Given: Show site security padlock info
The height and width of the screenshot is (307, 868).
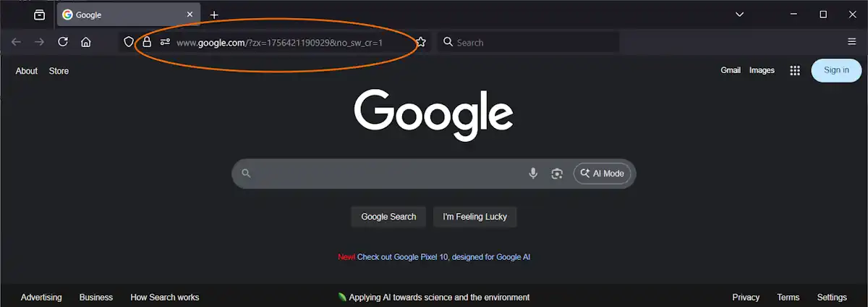Looking at the screenshot, I should pos(147,42).
